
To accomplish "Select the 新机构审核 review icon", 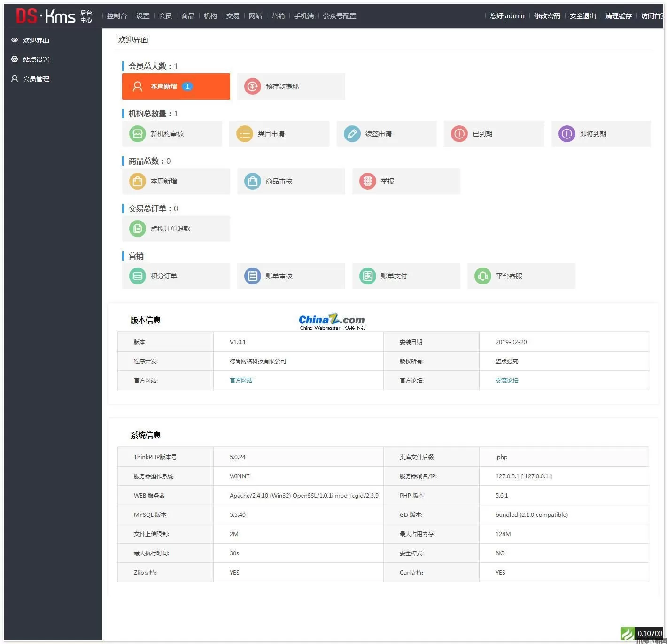I will coord(137,134).
